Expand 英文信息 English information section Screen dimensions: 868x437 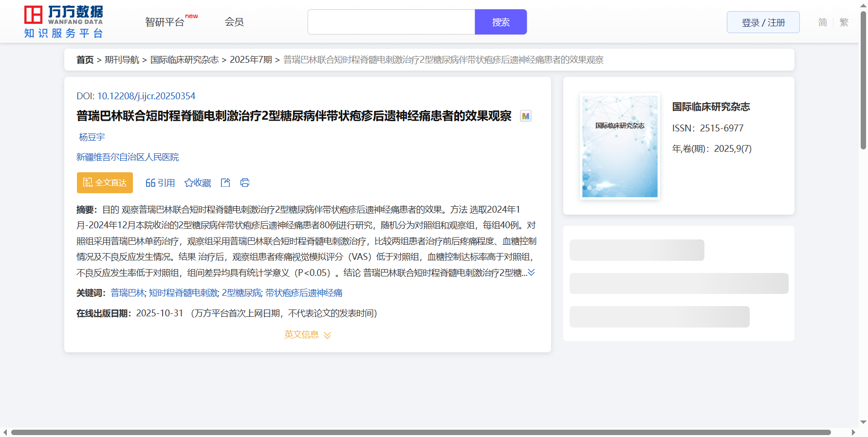pos(307,335)
